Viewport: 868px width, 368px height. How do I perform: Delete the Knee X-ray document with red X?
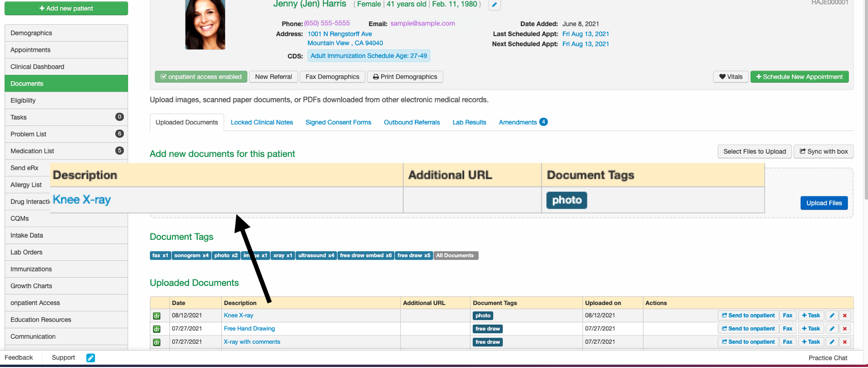[845, 315]
